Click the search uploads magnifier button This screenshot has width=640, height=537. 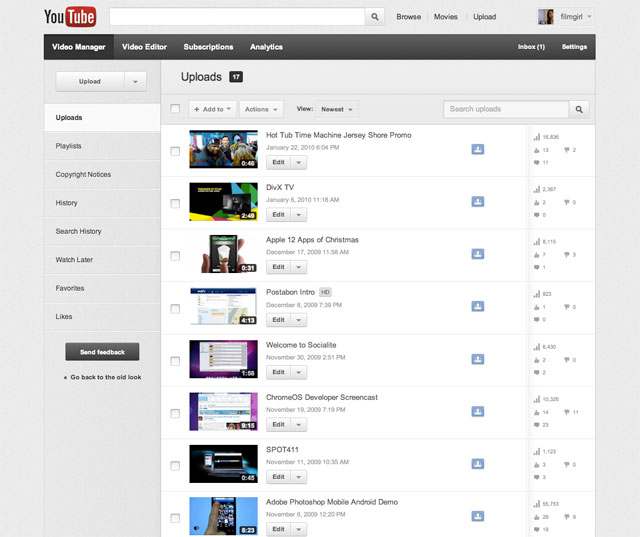tap(579, 109)
